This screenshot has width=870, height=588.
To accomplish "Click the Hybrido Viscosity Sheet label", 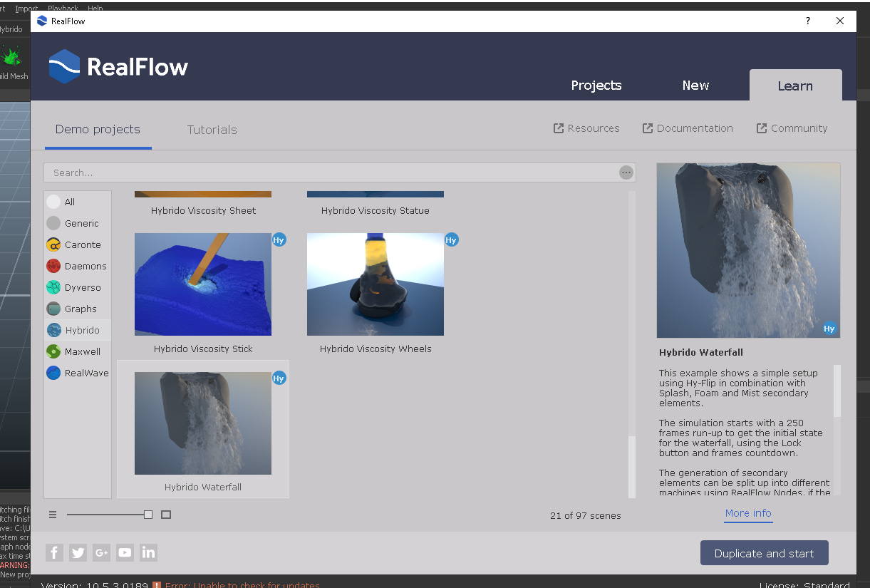I will (x=203, y=211).
